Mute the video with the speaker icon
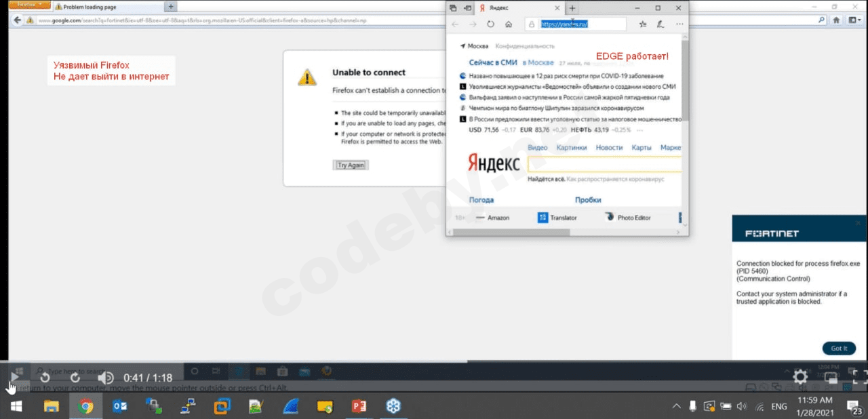The image size is (868, 419). (x=106, y=378)
